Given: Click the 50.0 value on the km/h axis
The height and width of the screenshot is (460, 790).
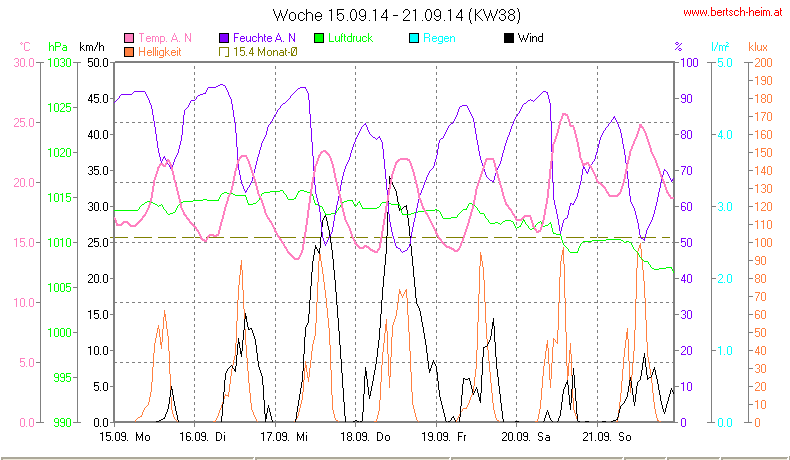Looking at the screenshot, I should 98,62.
